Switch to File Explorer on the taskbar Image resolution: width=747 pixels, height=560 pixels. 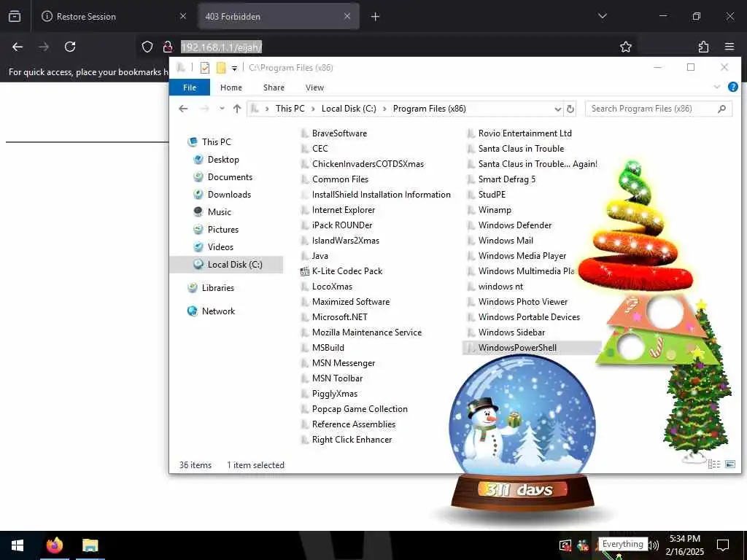click(x=90, y=545)
